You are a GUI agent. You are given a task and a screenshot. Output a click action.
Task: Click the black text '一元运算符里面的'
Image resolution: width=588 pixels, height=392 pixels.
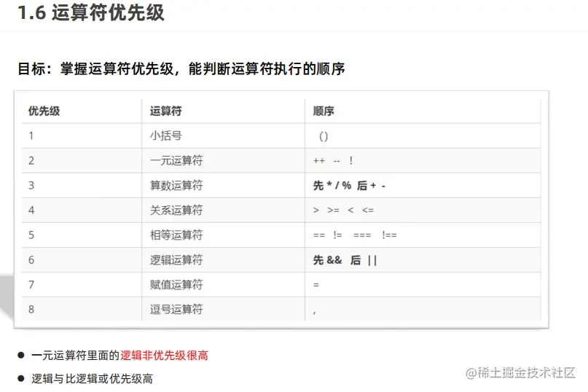click(75, 356)
